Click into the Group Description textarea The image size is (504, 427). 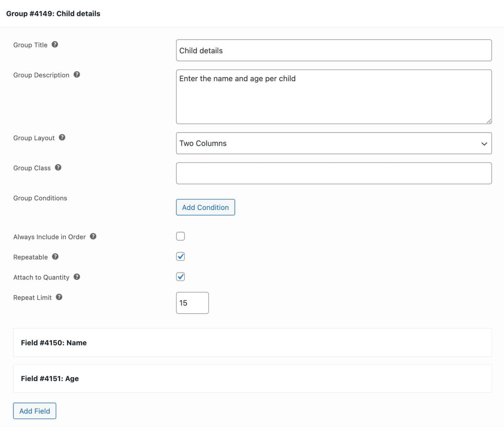coord(334,97)
